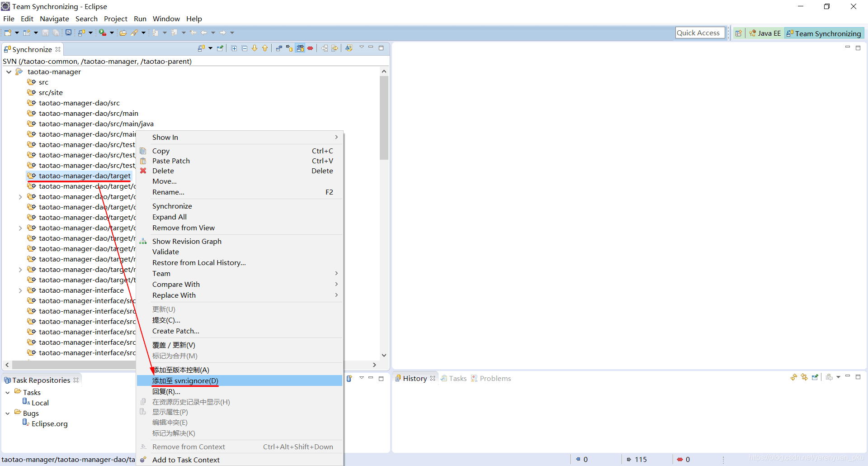Click the Last Edit Location arrow icon
This screenshot has height=466, width=868.
point(193,33)
